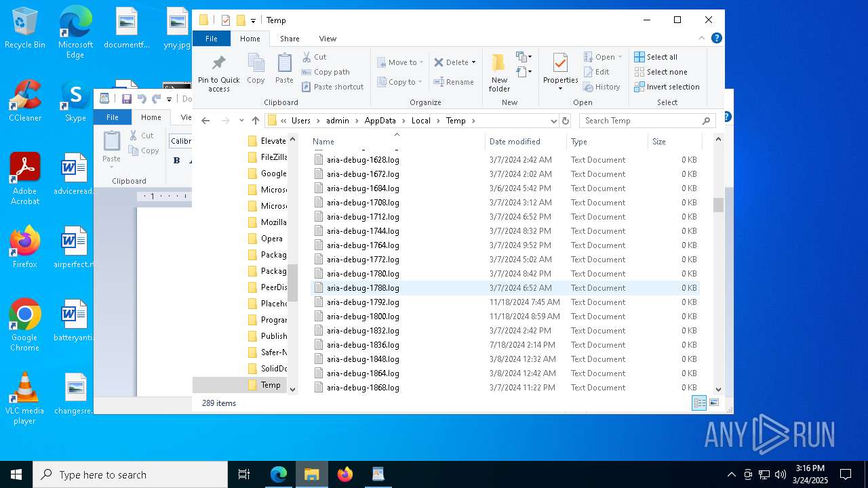868x488 pixels.
Task: Open Task View on taskbar
Action: [244, 474]
